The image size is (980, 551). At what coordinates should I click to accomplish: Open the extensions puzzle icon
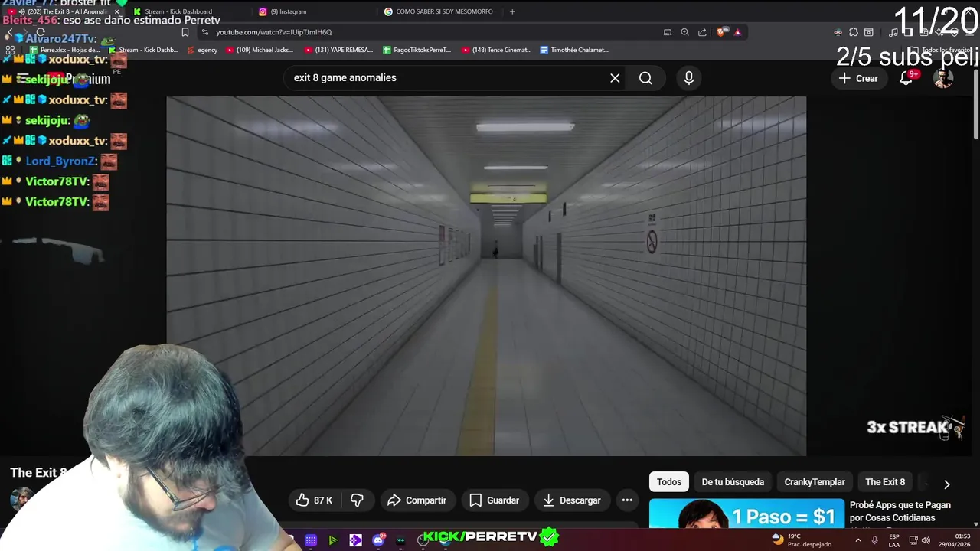click(x=854, y=32)
